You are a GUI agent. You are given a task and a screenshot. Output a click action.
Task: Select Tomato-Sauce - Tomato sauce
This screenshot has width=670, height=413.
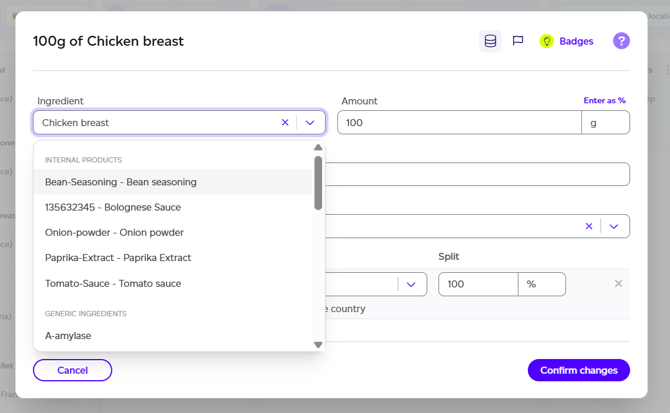tap(173, 283)
